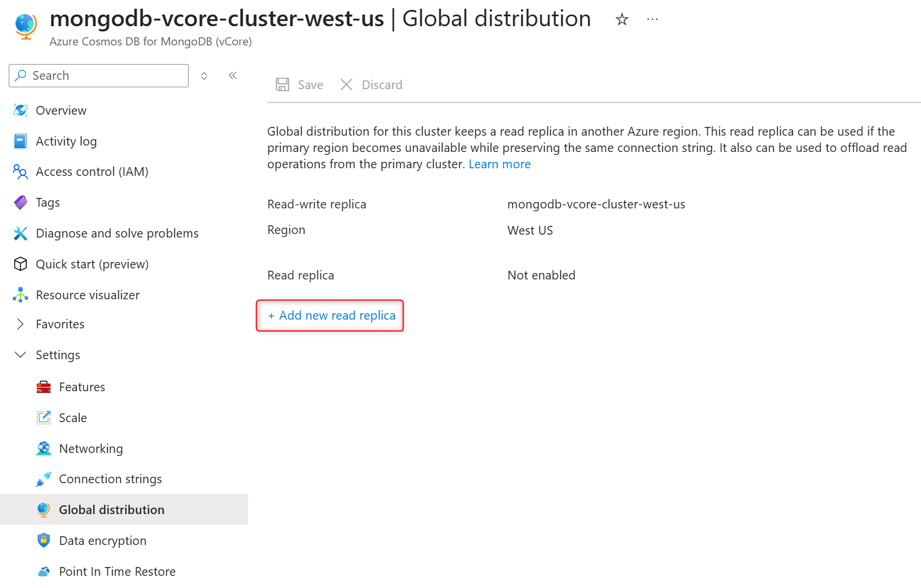This screenshot has width=921, height=588.
Task: Toggle sidebar expand/collapse all arrows
Action: [204, 76]
